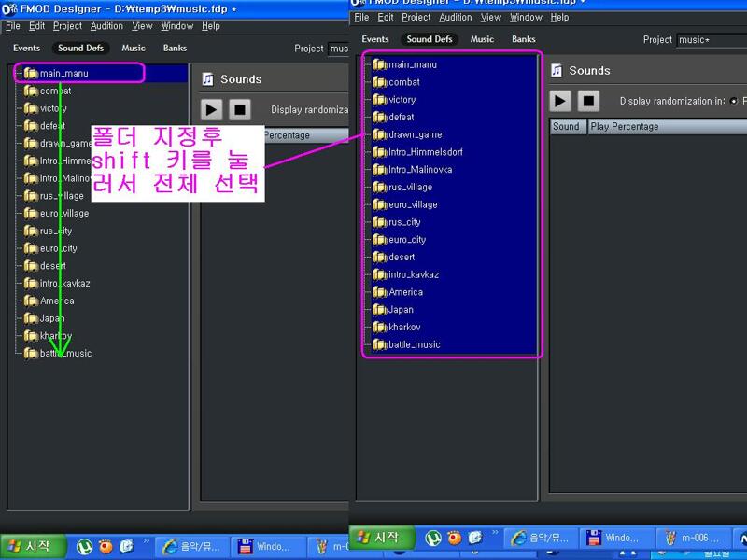Switch to Sound Defs tab, right window
The height and width of the screenshot is (560, 747).
[x=430, y=39]
